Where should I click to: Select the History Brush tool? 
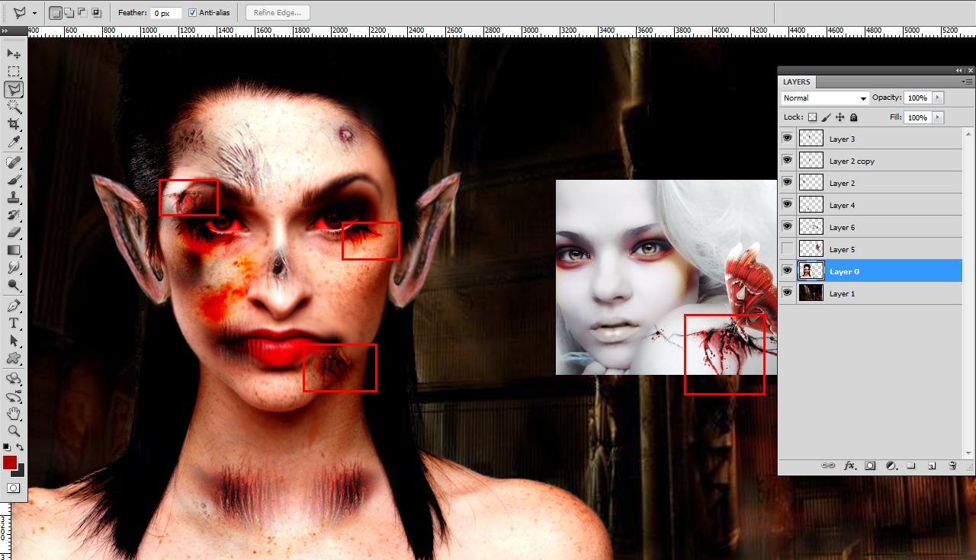tap(14, 215)
